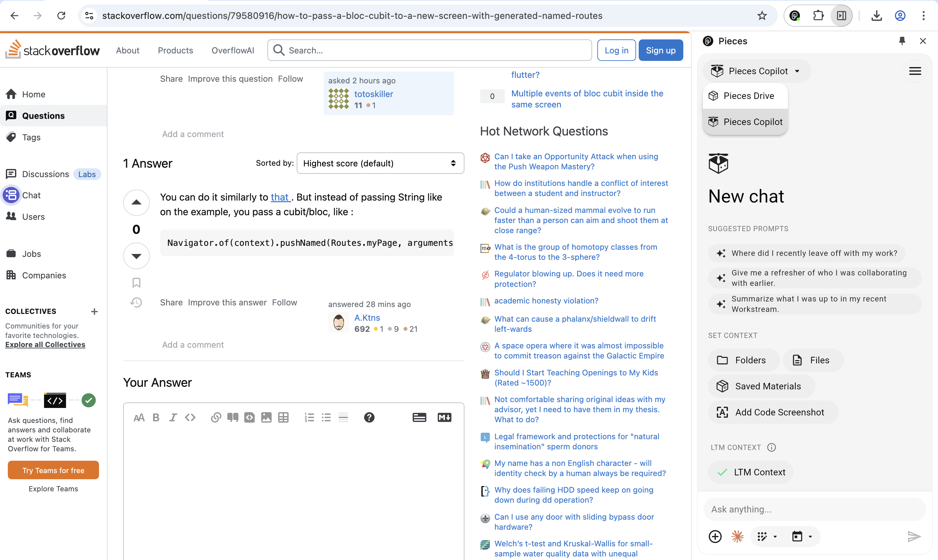The width and height of the screenshot is (938, 560).
Task: Open the Chrome profile avatar
Action: pos(900,16)
